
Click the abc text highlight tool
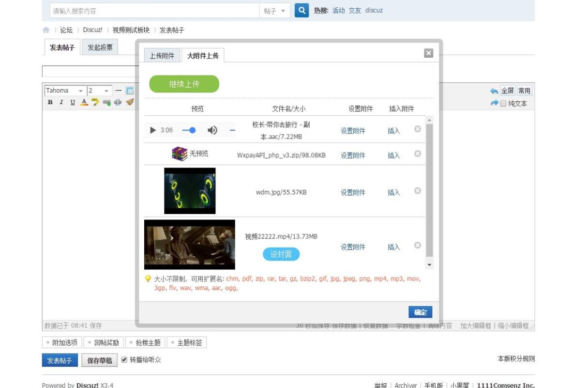(95, 102)
